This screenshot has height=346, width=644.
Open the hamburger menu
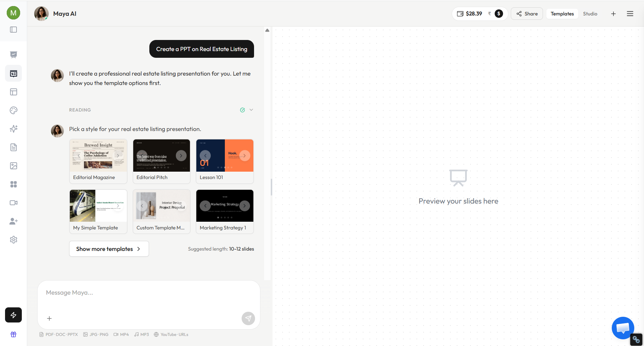[x=630, y=14]
